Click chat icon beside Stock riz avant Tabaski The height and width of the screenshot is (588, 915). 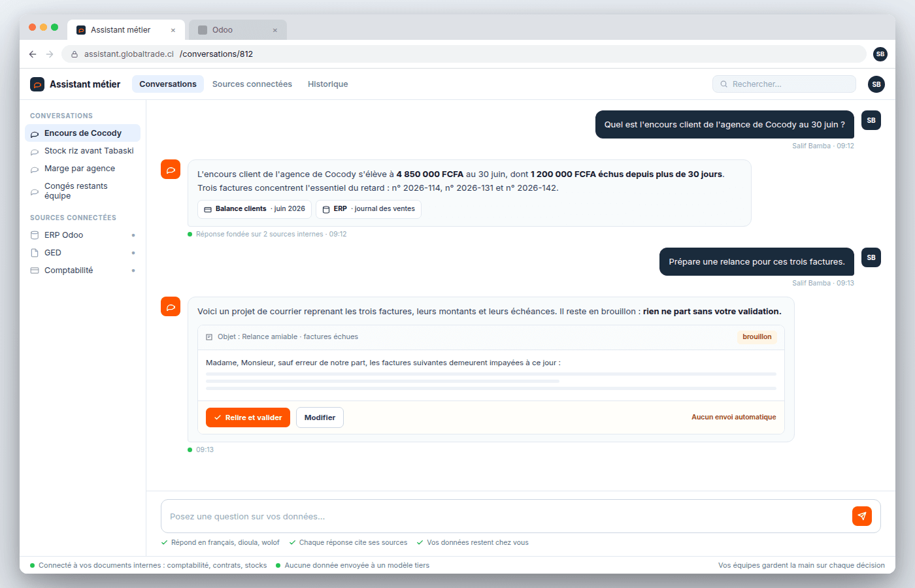click(x=35, y=152)
